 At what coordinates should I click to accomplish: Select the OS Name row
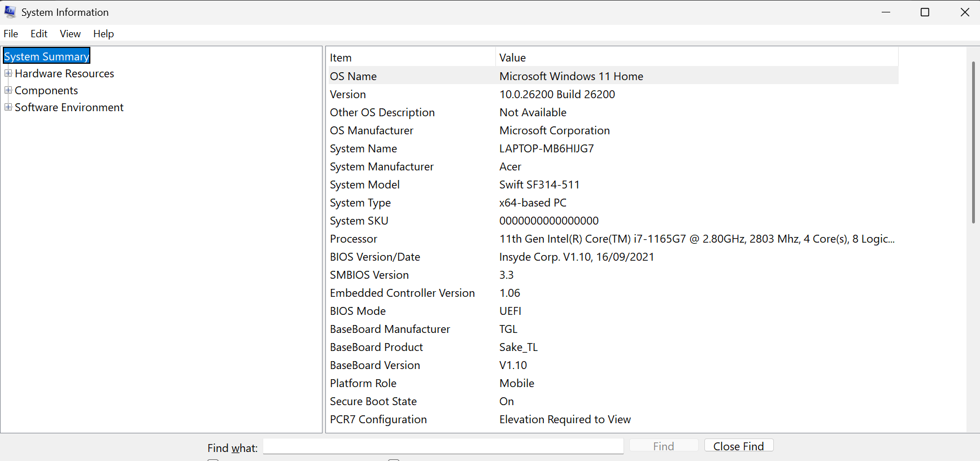point(613,76)
